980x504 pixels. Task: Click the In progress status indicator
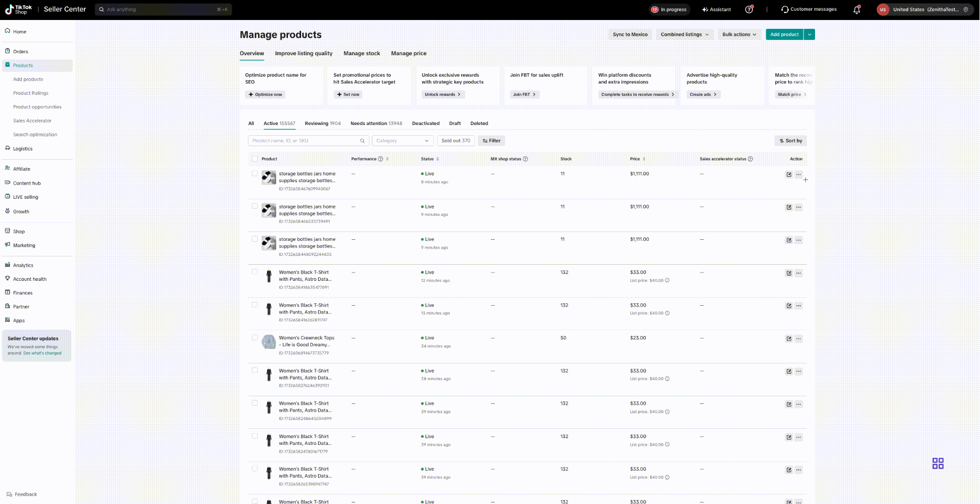coord(669,9)
